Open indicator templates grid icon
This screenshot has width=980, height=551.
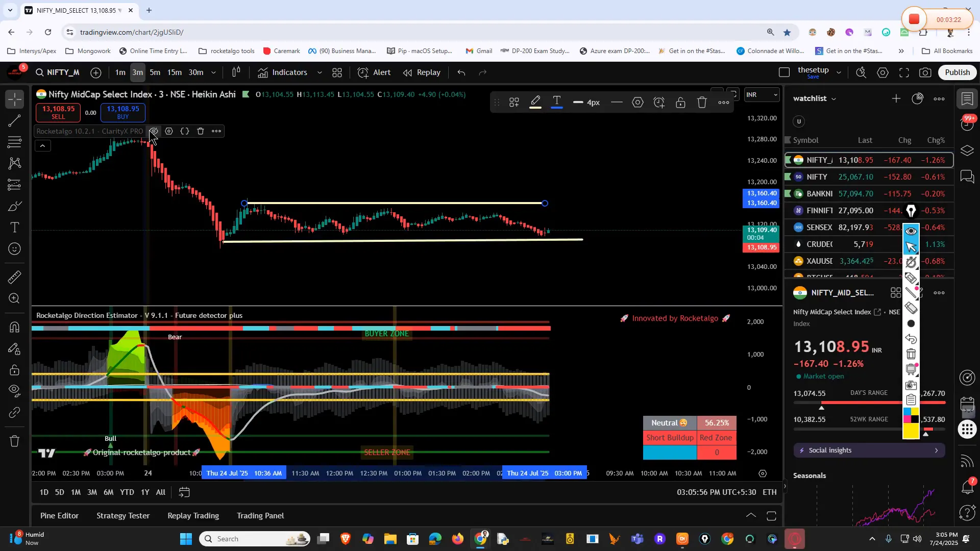coord(337,72)
